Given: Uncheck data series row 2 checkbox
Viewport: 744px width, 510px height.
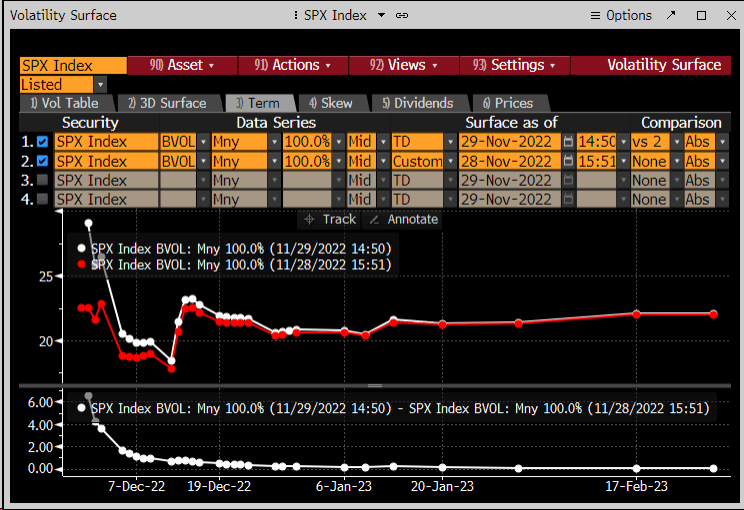Looking at the screenshot, I should click(x=42, y=161).
